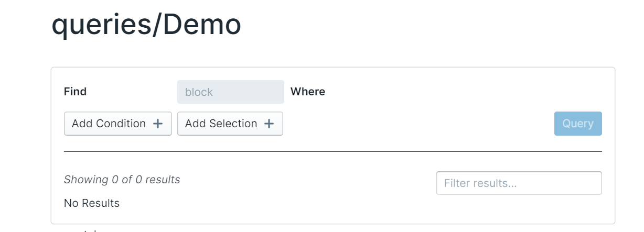Run the search with the Query button
The image size is (644, 232).
(578, 124)
